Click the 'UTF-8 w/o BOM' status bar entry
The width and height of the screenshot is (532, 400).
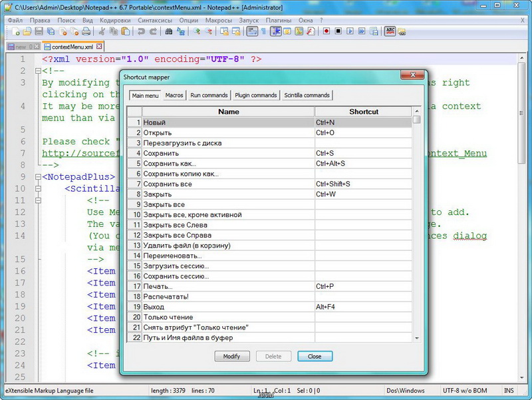[x=464, y=391]
